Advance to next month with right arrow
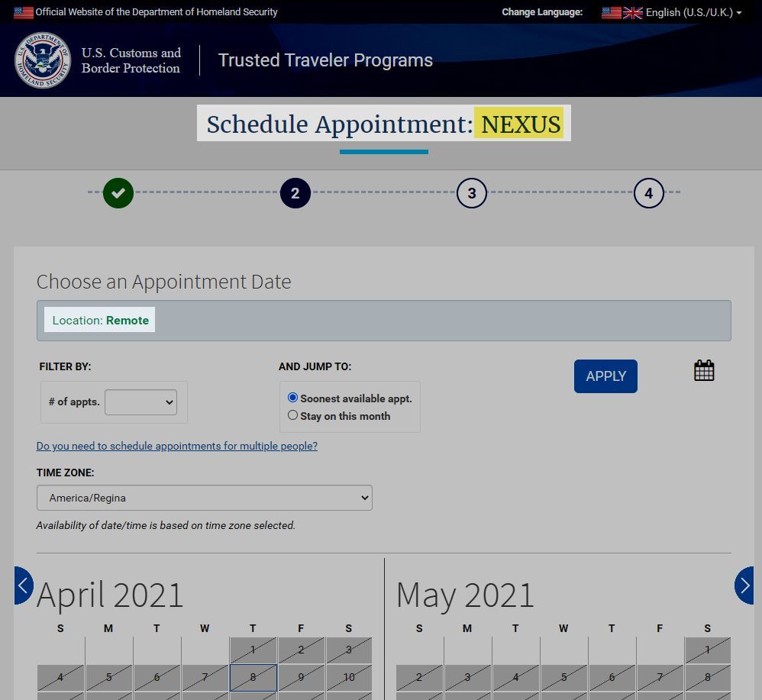 [x=744, y=585]
